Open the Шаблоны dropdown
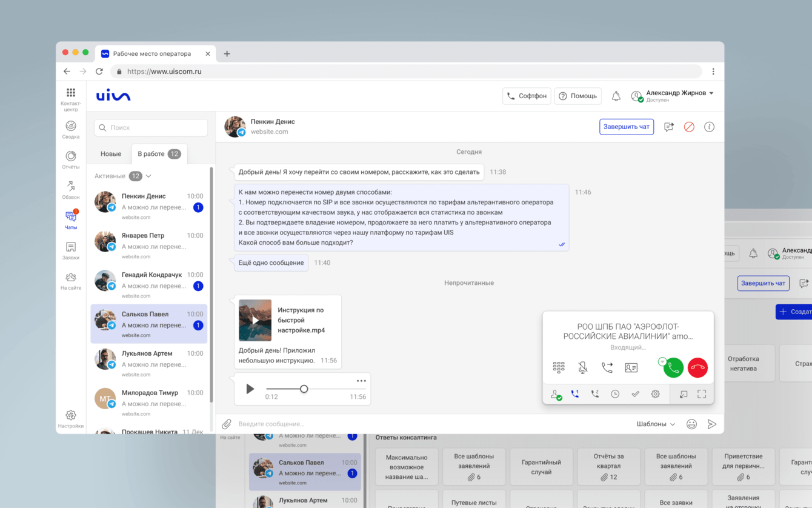The width and height of the screenshot is (812, 508). coord(654,424)
